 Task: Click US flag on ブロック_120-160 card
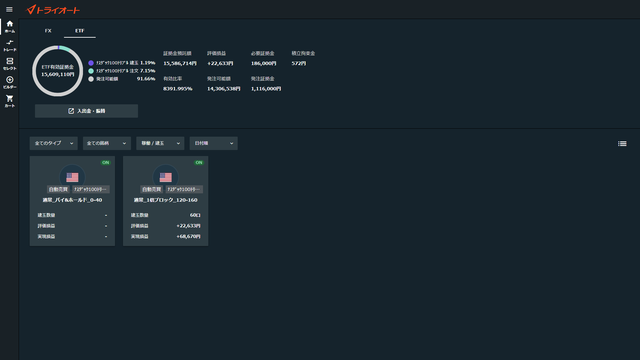coord(165,177)
